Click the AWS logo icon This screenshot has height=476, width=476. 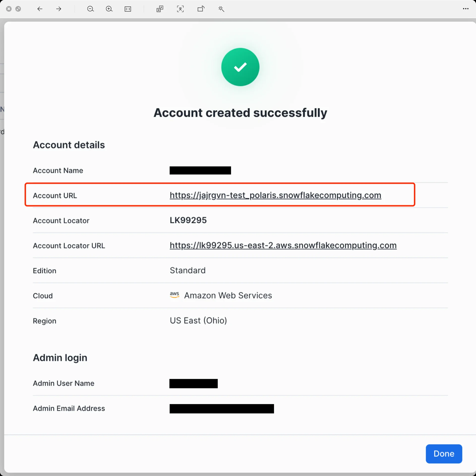click(x=175, y=295)
